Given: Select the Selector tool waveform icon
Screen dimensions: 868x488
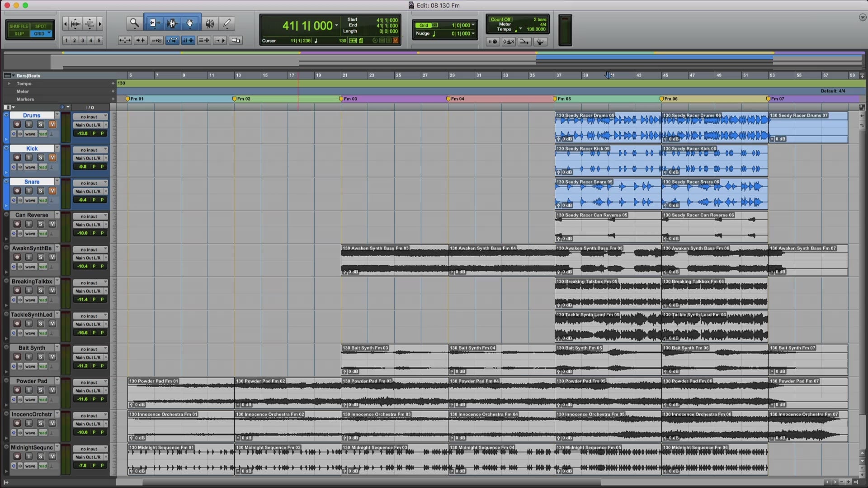Looking at the screenshot, I should [172, 23].
